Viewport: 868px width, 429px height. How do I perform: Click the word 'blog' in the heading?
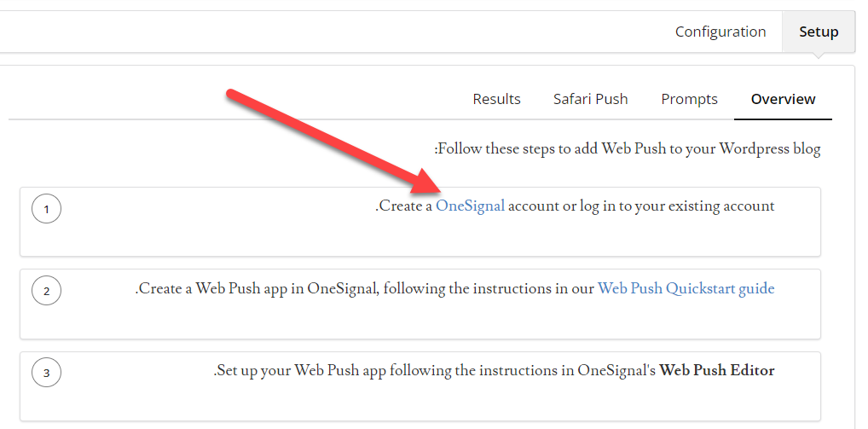(x=807, y=149)
